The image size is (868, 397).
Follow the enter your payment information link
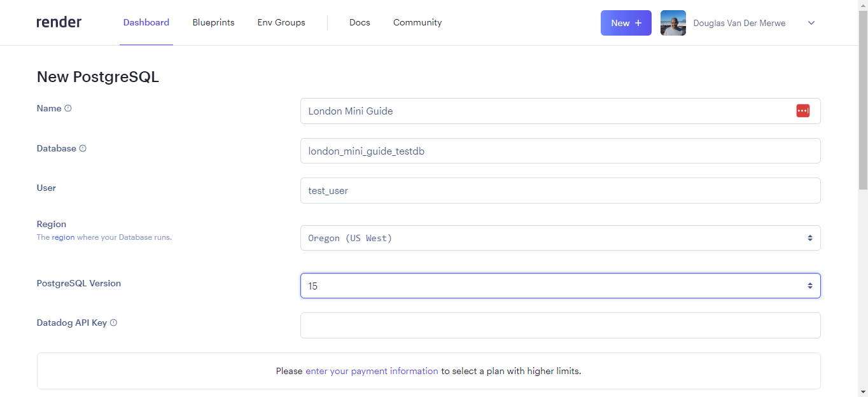[x=372, y=371]
